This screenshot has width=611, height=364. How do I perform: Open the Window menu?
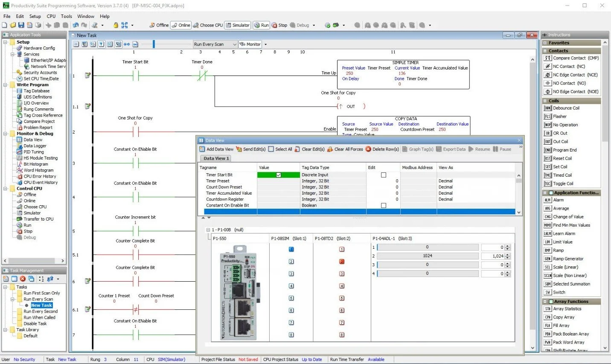tap(86, 16)
